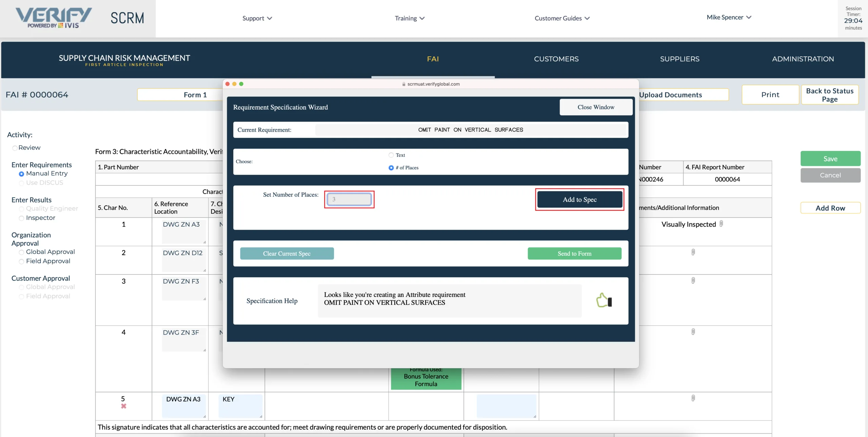Click the paperclip icon in row 3

pyautogui.click(x=693, y=281)
